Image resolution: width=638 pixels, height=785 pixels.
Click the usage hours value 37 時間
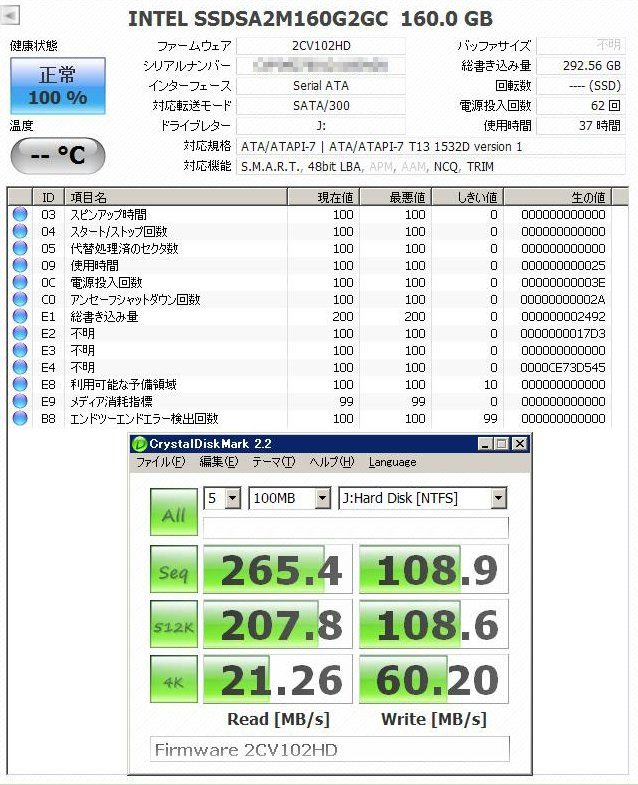[581, 126]
